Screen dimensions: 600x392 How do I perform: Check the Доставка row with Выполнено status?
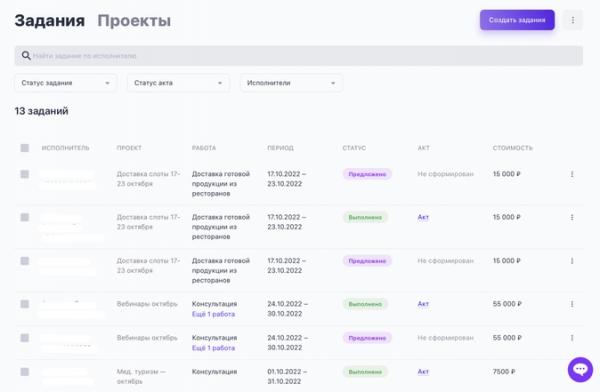tap(24, 217)
